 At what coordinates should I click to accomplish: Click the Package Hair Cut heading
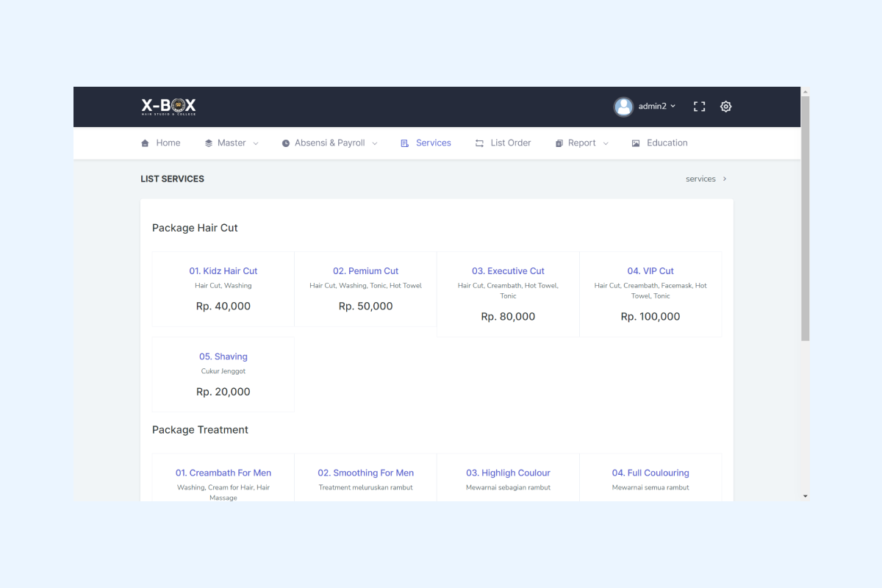tap(195, 228)
